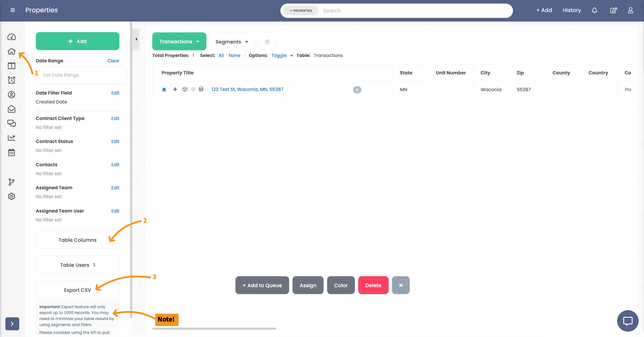This screenshot has height=337, width=644.
Task: Click the notifications bell icon
Action: coord(595,10)
